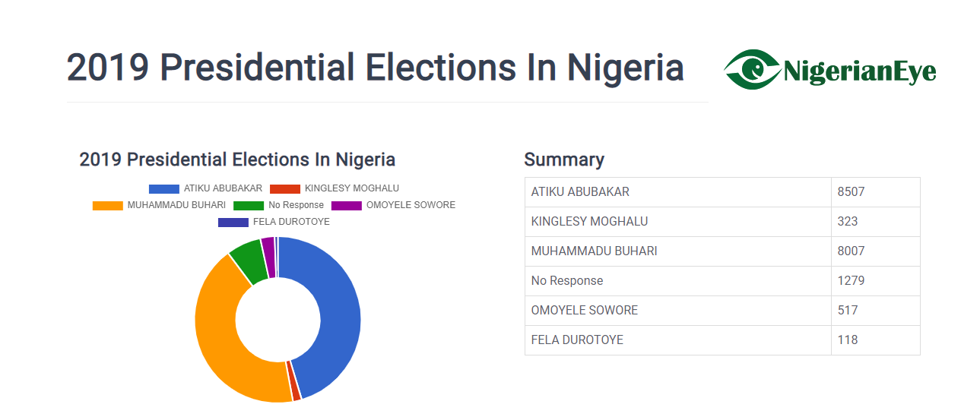Toggle KINGLESY MOGHALU red legend box
This screenshot has height=417, width=980.
click(x=284, y=188)
